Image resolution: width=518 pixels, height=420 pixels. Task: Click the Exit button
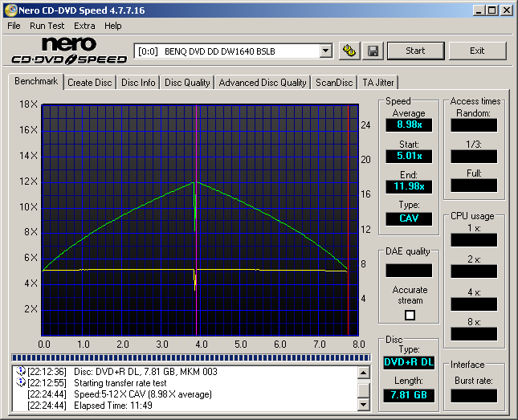[477, 51]
